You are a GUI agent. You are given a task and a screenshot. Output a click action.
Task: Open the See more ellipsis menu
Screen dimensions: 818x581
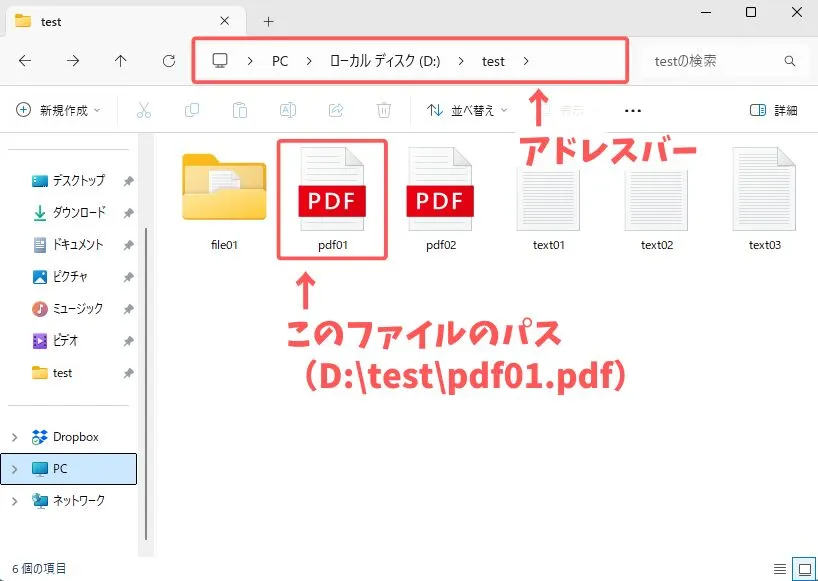click(632, 110)
